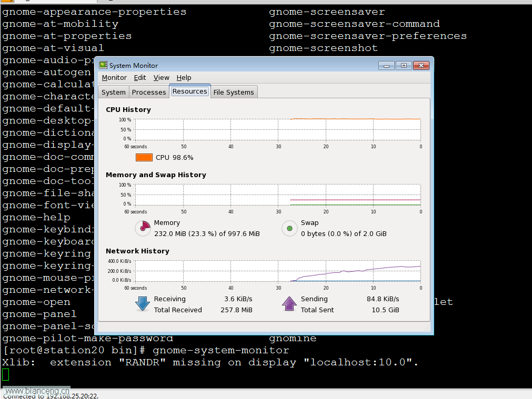Click 'gnome-screensaver-command' in the terminal

pos(354,24)
